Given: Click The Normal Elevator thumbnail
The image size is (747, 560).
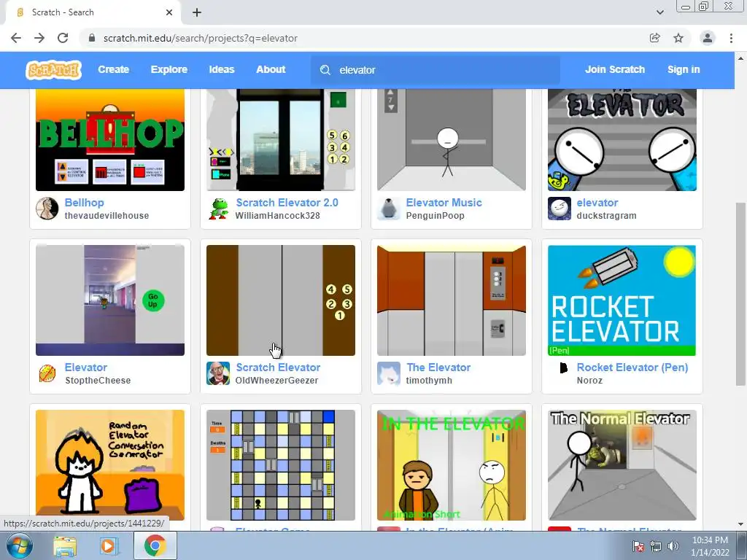Looking at the screenshot, I should [x=622, y=465].
